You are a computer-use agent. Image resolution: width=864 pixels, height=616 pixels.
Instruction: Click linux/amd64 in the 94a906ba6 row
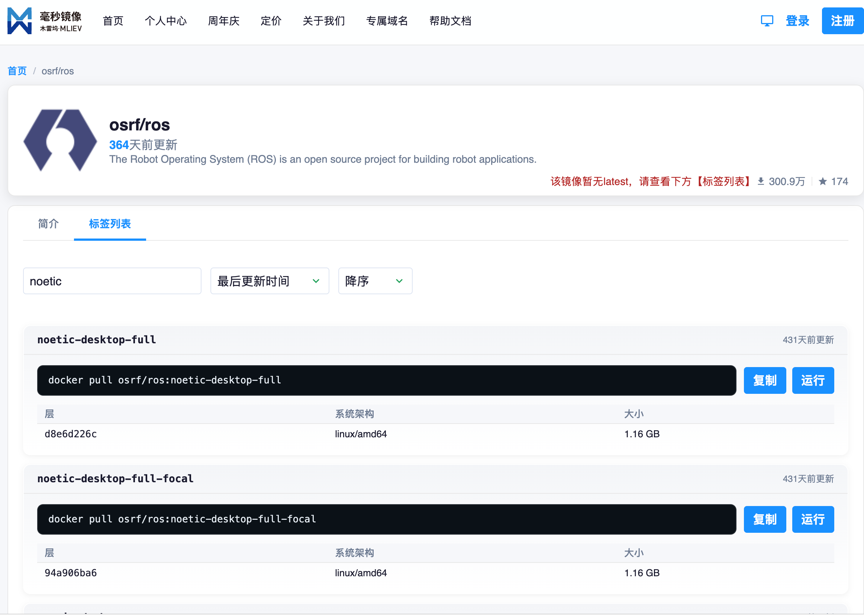point(361,573)
